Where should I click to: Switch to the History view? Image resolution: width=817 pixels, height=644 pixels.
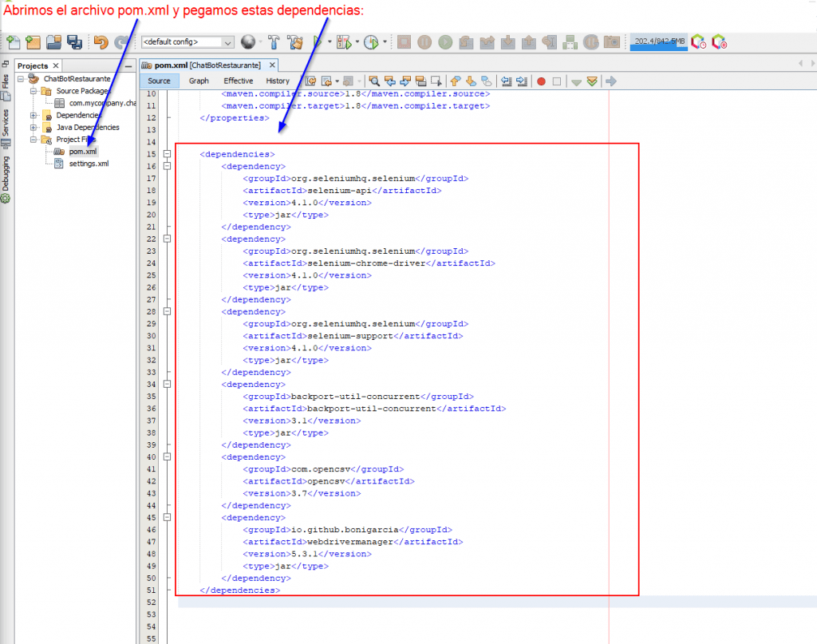277,81
